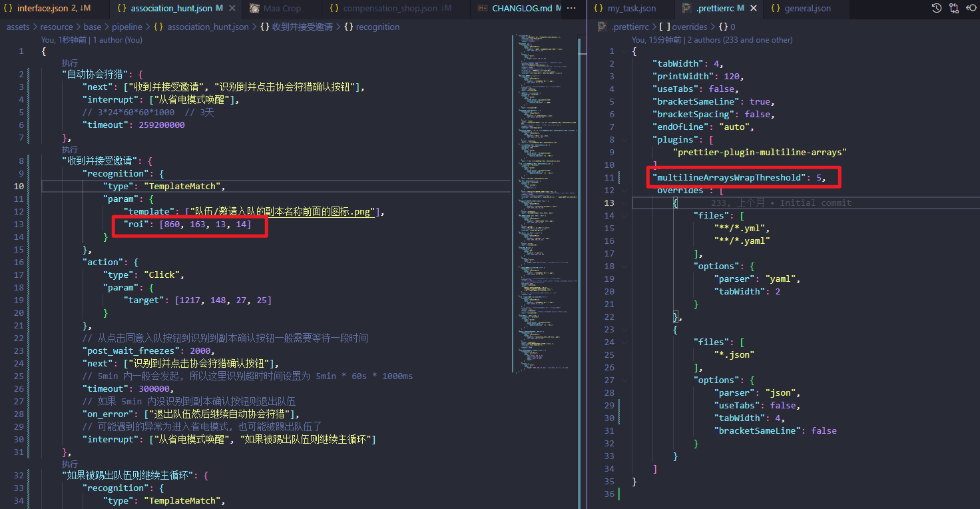Open the compensation_shop.json tab
980x509 pixels.
pos(390,9)
